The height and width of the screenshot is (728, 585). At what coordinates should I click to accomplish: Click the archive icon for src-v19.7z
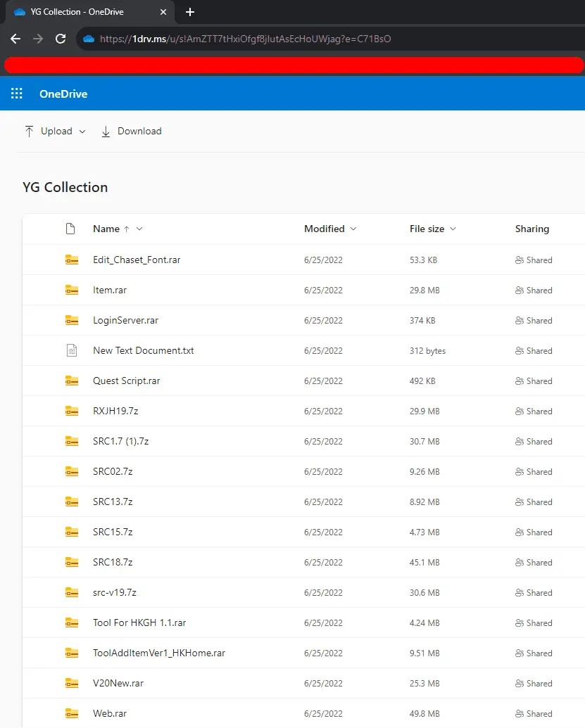coord(72,592)
